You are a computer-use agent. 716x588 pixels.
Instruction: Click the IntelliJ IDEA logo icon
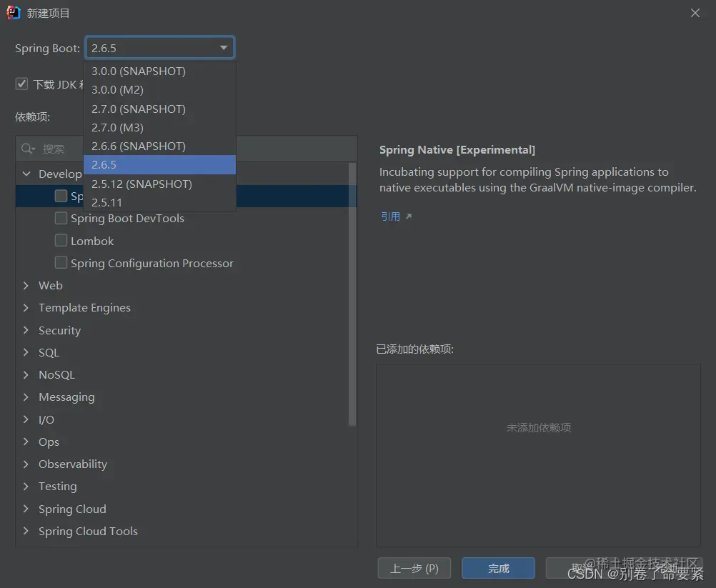(14, 13)
